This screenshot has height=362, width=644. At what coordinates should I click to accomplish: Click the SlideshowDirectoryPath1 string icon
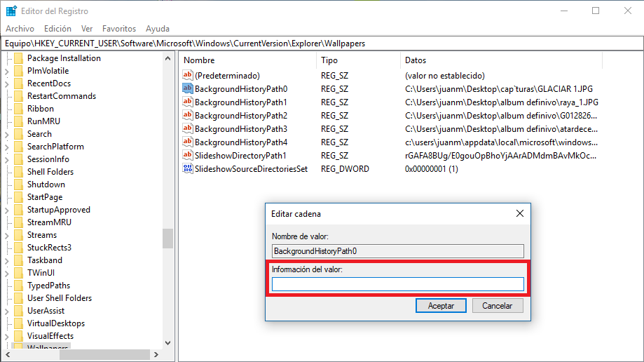pyautogui.click(x=188, y=155)
